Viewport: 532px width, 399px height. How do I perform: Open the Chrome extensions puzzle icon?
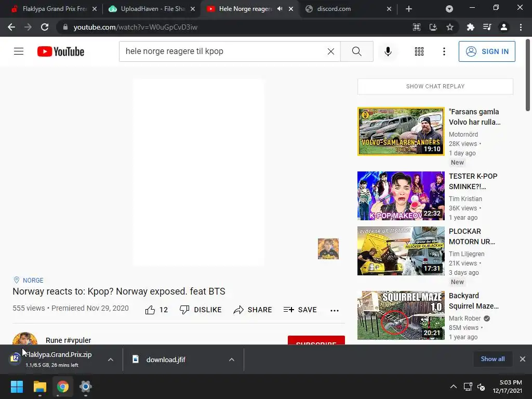(x=471, y=27)
